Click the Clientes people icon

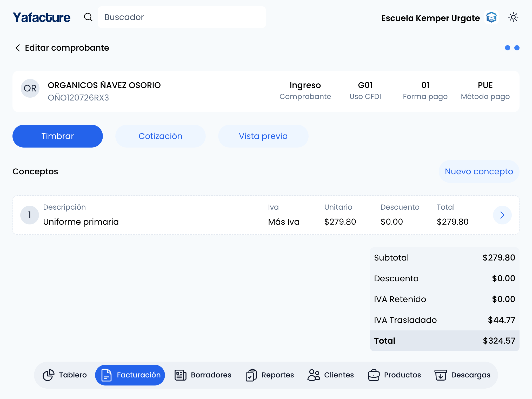(x=314, y=375)
